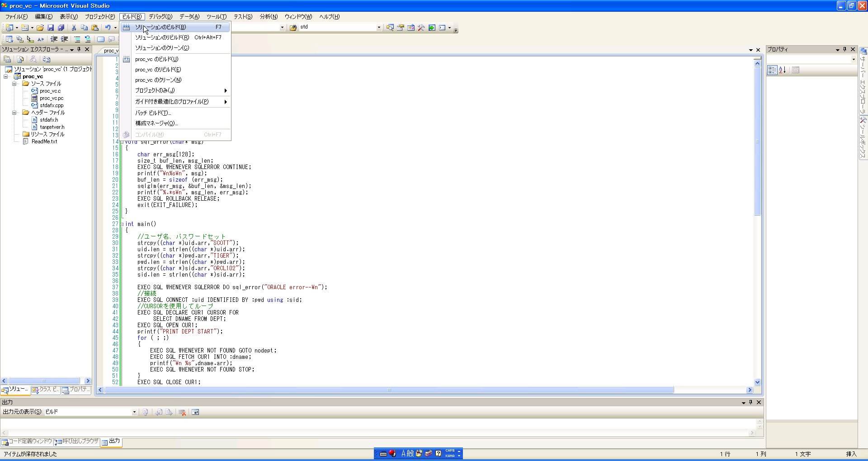Expand New Project icon dropdown arrow
Viewport: 868px width, 461px height.
pyautogui.click(x=17, y=28)
